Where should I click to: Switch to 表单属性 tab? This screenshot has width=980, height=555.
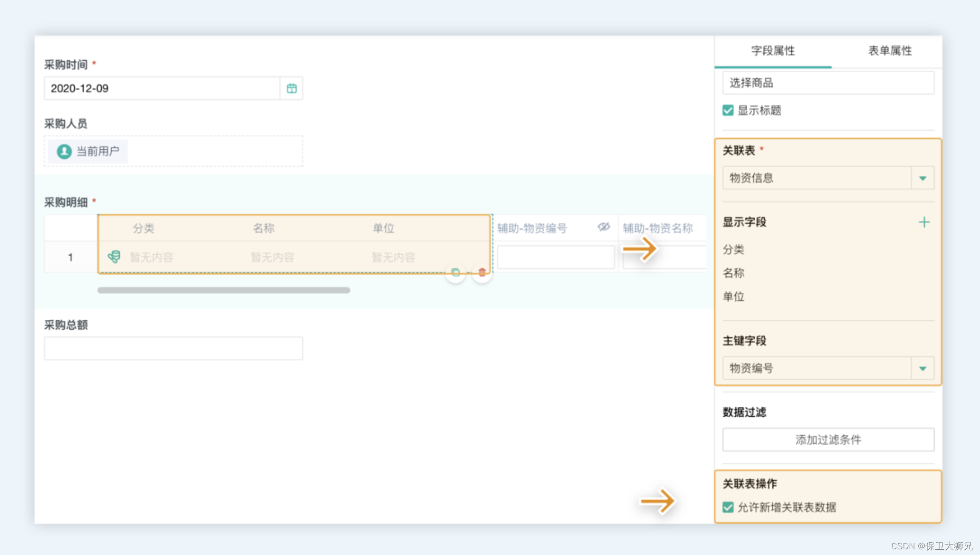point(890,51)
